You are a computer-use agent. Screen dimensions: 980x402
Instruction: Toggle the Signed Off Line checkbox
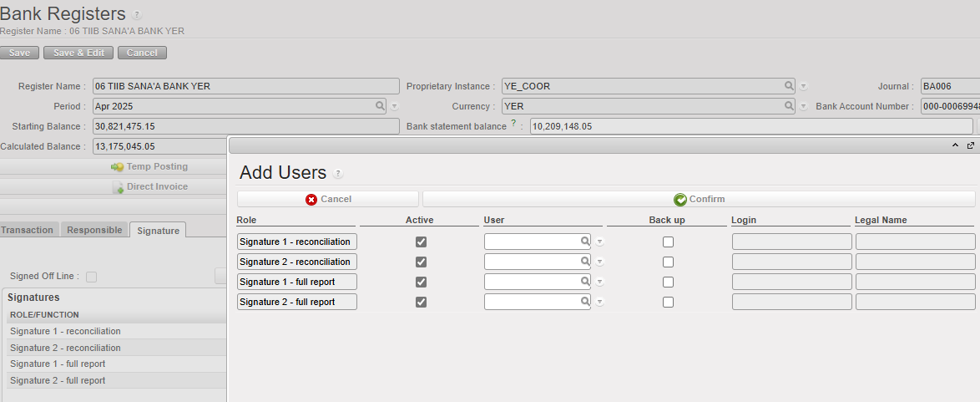91,277
